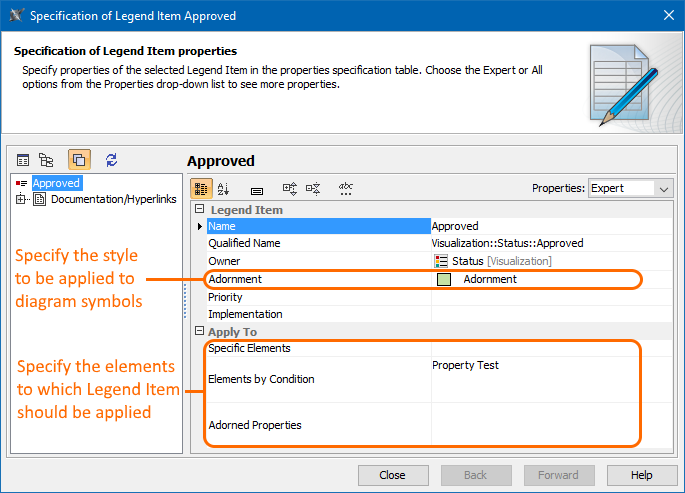Viewport: 685px width, 493px height.
Task: Click the green Adornment color swatch
Action: pos(444,279)
